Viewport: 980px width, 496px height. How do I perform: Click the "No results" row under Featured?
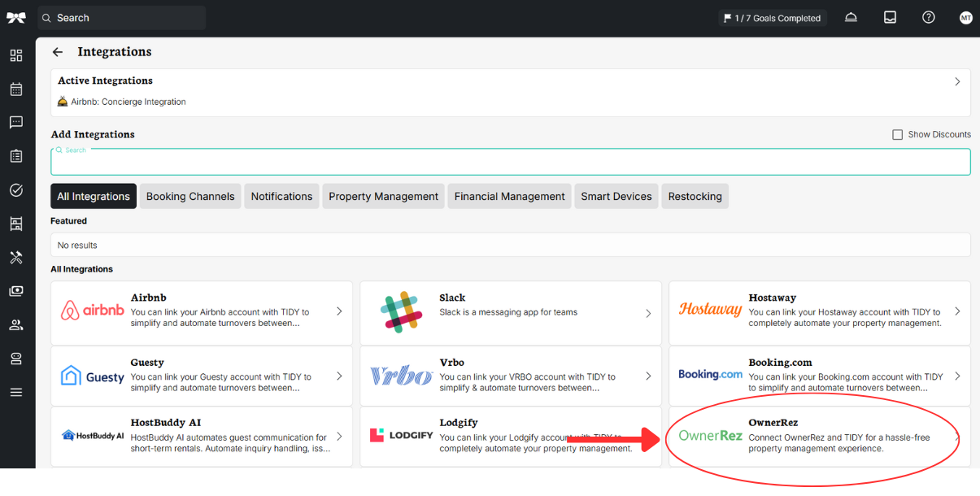pos(511,245)
